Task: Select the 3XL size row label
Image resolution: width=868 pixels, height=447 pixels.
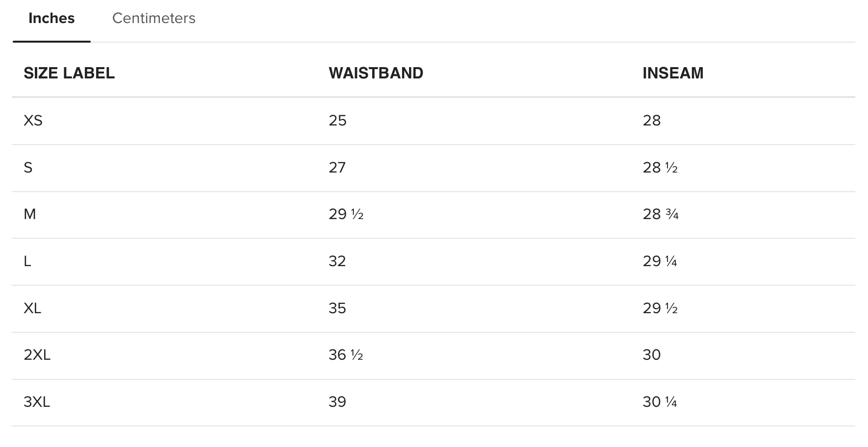Action: tap(37, 402)
